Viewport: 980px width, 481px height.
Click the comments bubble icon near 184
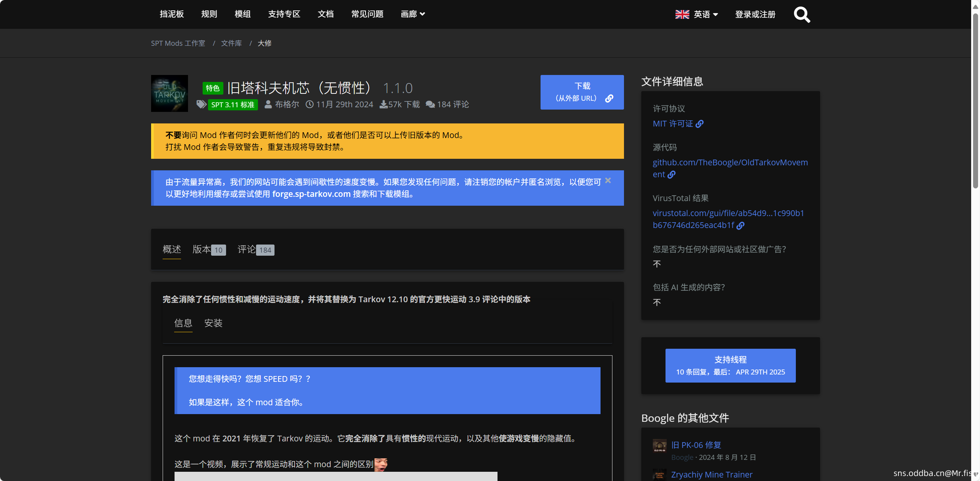(x=430, y=104)
